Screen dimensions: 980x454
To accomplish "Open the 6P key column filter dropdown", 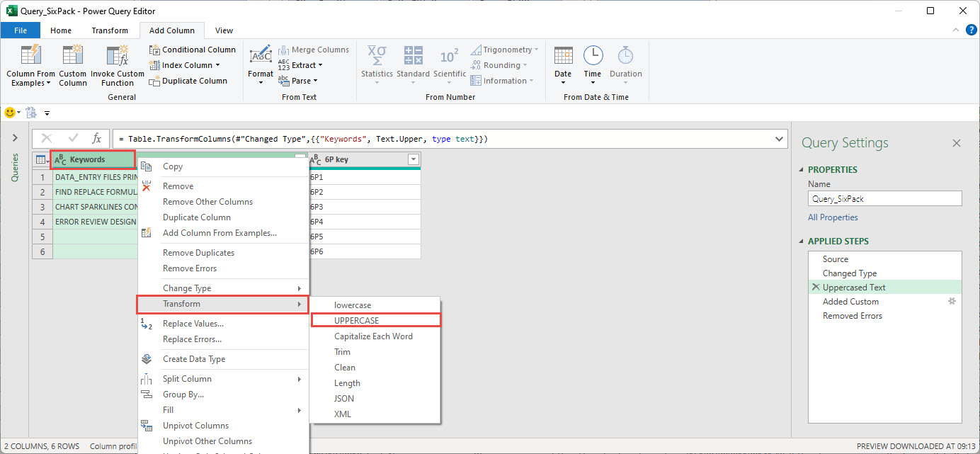I will point(413,160).
